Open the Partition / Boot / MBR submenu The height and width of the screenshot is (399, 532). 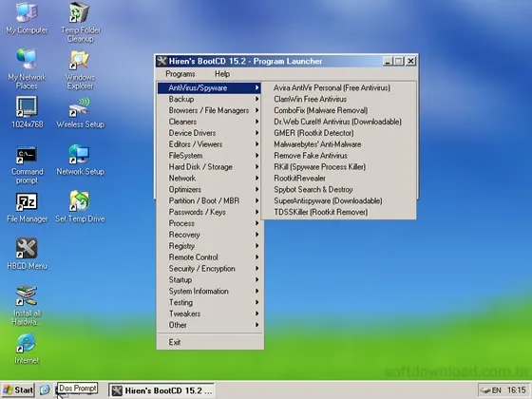[209, 200]
